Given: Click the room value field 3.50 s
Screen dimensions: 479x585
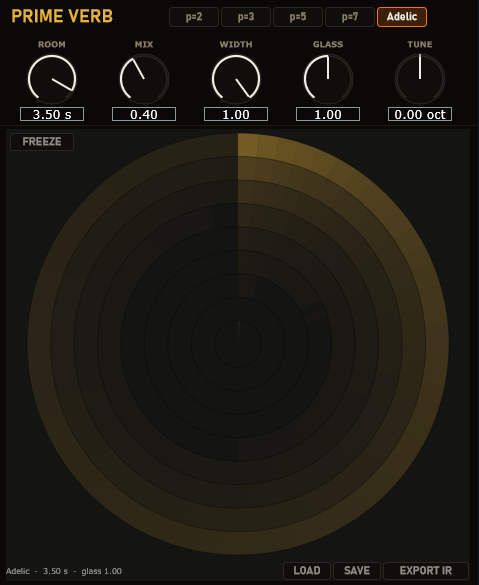Looking at the screenshot, I should pos(52,114).
